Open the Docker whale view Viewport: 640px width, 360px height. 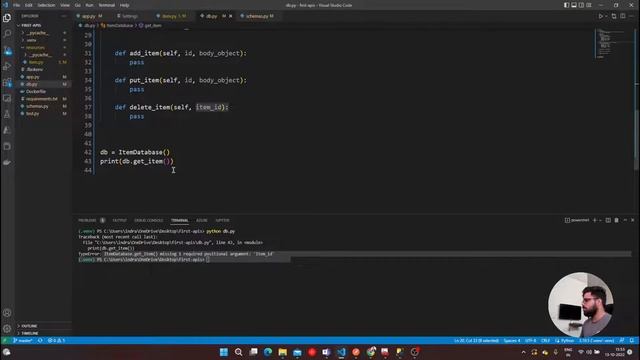click(x=7, y=162)
